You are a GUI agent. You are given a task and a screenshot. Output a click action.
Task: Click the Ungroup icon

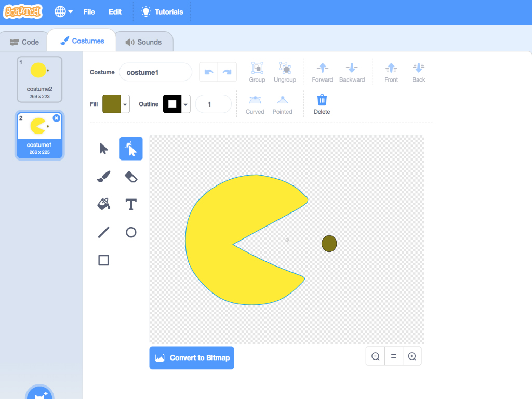[x=285, y=72]
